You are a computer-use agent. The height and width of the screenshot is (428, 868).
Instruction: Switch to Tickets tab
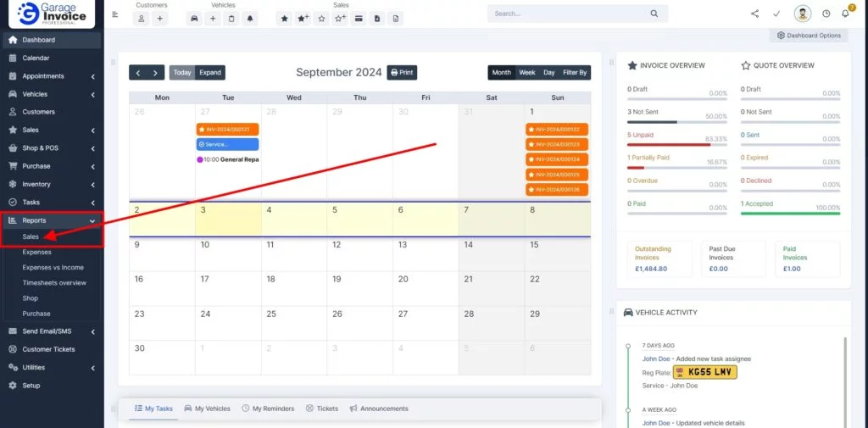(321, 409)
